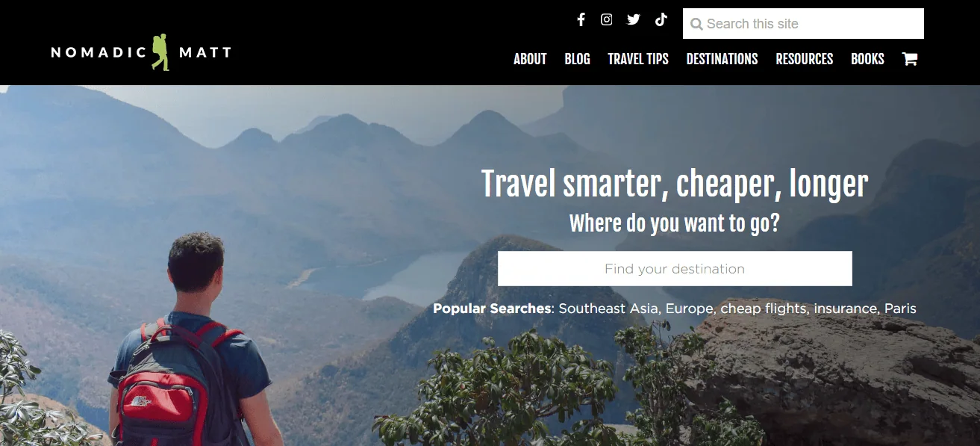Screen dimensions: 980x446
Task: Open the Travel Tips menu
Action: coord(638,59)
